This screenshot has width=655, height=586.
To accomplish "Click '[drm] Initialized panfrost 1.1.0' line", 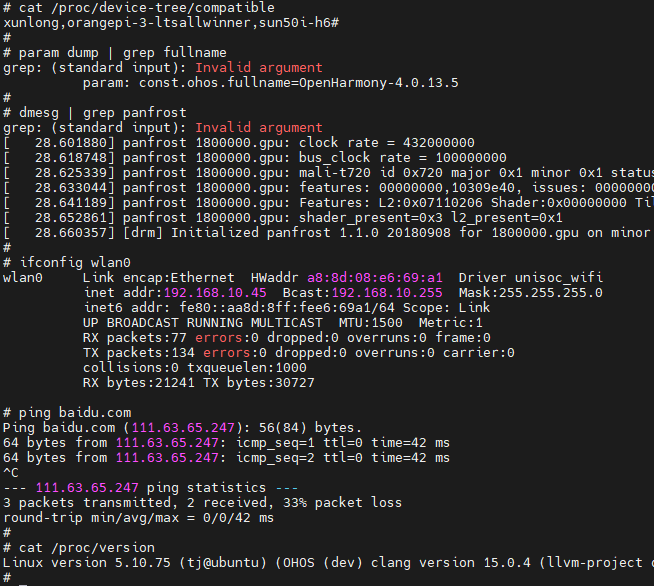I will [x=328, y=233].
